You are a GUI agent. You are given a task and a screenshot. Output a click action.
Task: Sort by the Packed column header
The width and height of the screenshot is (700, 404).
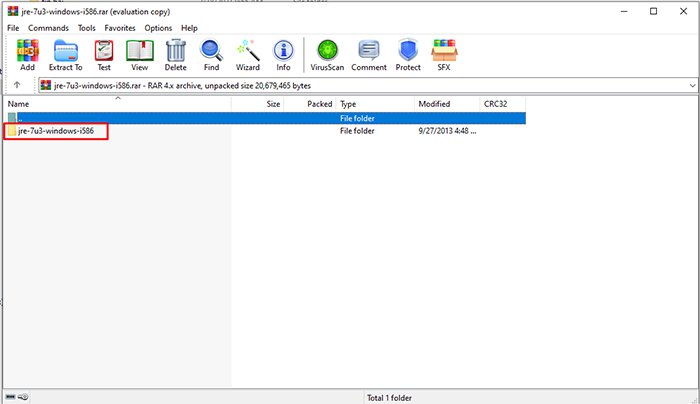(x=310, y=104)
